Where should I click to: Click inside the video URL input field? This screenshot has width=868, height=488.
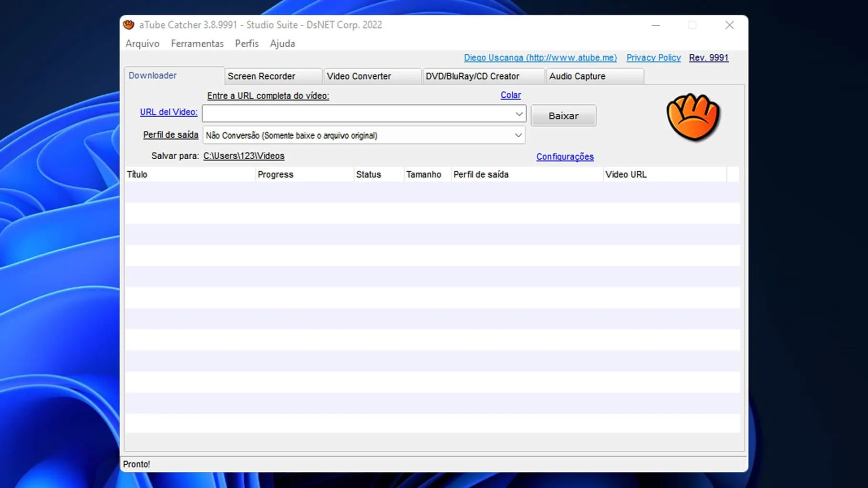click(x=358, y=114)
